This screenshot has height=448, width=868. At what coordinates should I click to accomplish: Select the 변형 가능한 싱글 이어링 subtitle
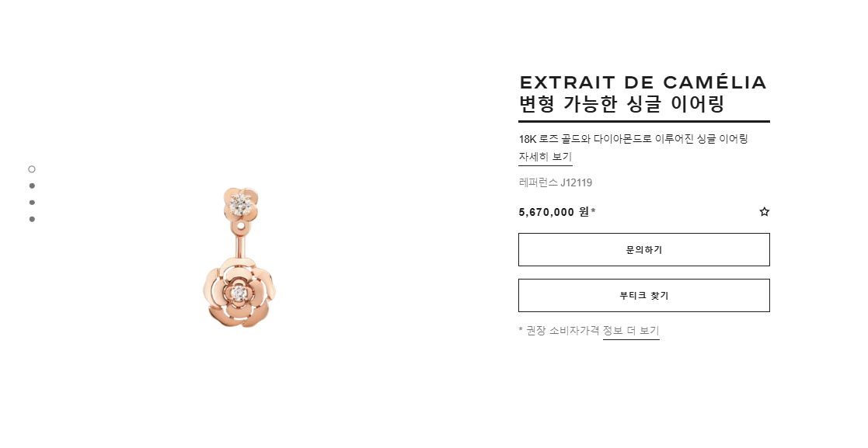[621, 104]
